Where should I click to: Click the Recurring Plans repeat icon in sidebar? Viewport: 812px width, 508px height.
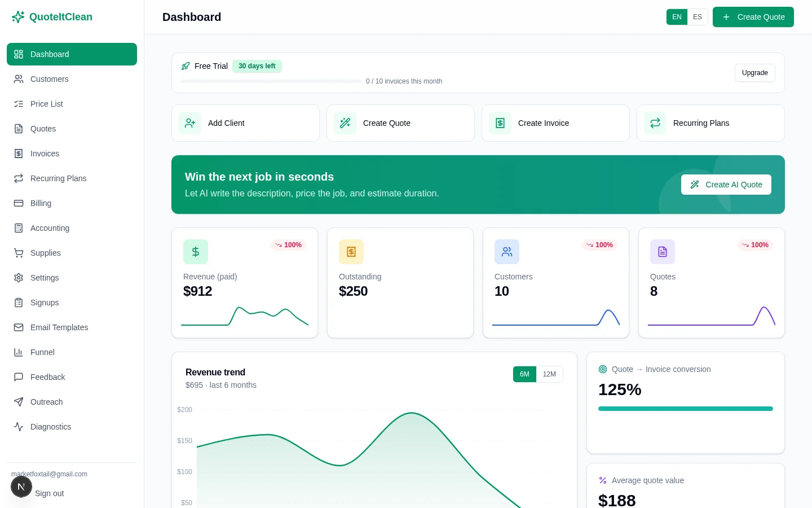click(19, 178)
